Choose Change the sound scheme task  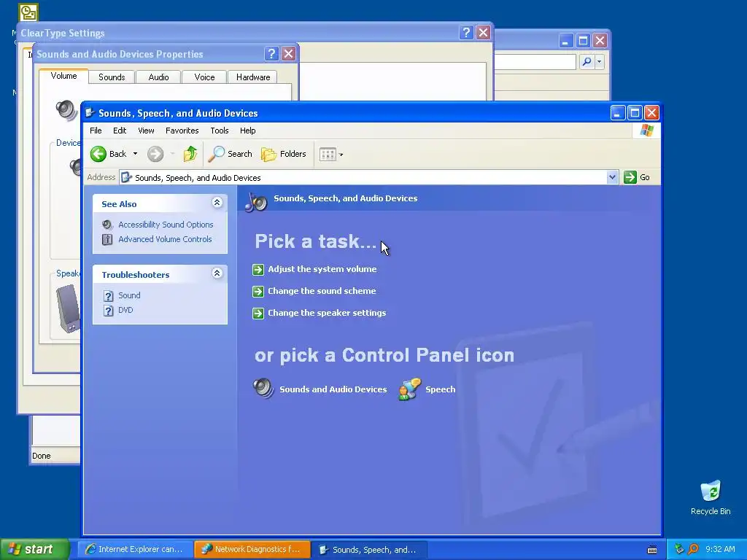coord(322,291)
